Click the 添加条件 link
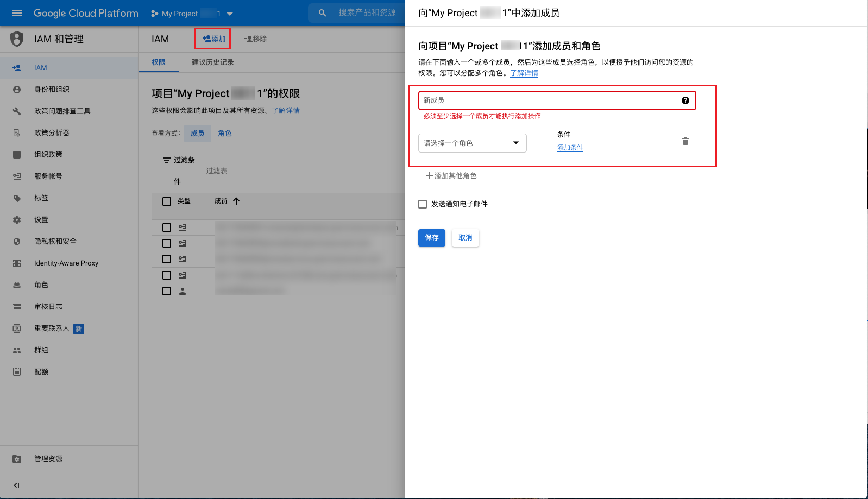This screenshot has width=868, height=499. pos(570,148)
